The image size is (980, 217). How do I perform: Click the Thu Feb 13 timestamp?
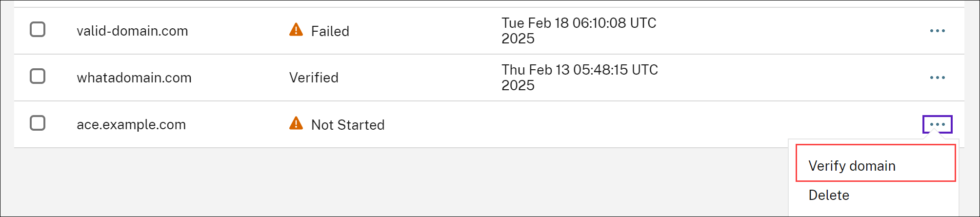(x=580, y=78)
